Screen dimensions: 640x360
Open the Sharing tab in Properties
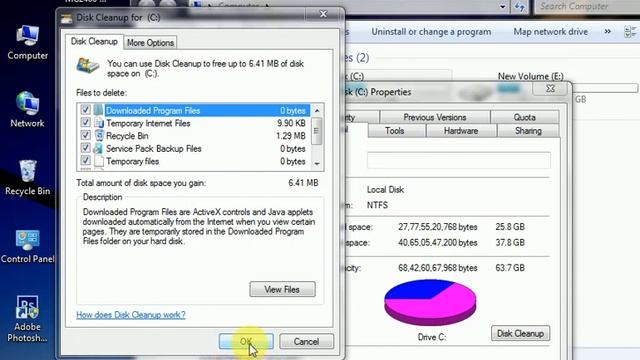click(528, 131)
